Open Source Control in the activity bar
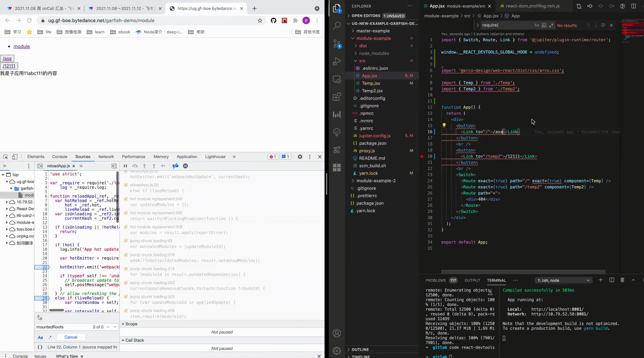This screenshot has width=644, height=358. pos(337,44)
